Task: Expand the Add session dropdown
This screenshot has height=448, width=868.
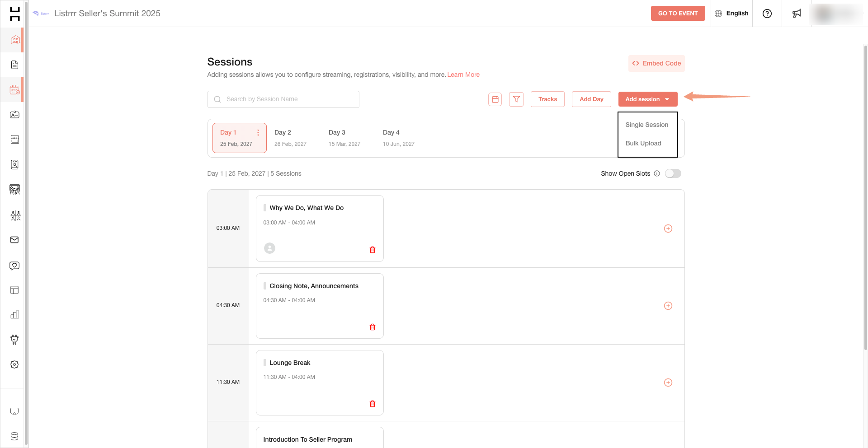Action: pyautogui.click(x=648, y=99)
